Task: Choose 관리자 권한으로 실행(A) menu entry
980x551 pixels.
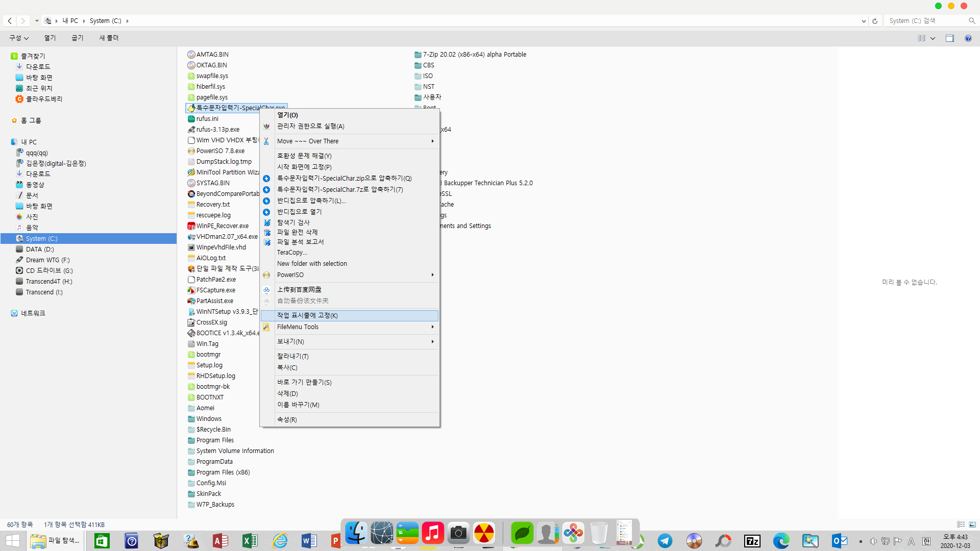Action: pos(350,127)
